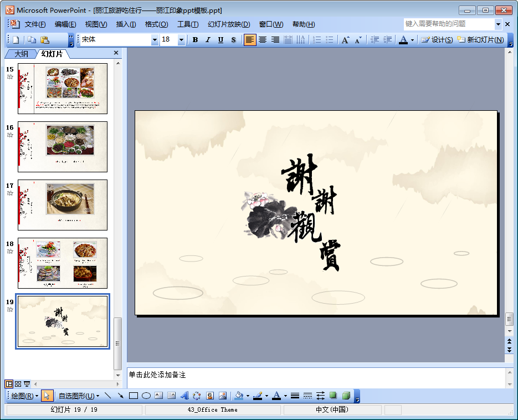Open the 窗口 menu
The width and height of the screenshot is (518, 420).
(x=271, y=24)
